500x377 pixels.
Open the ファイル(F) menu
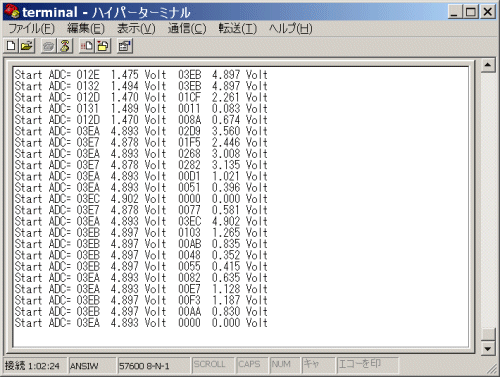(31, 28)
